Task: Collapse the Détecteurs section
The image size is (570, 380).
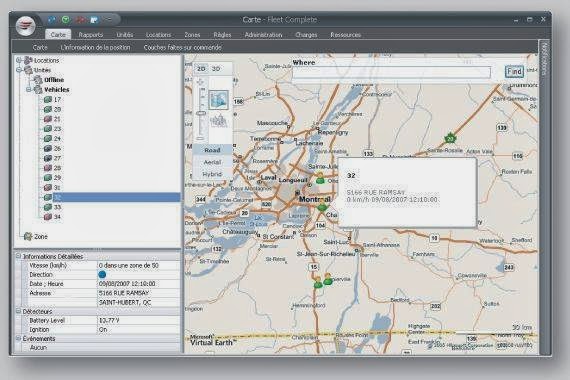Action: (18, 311)
